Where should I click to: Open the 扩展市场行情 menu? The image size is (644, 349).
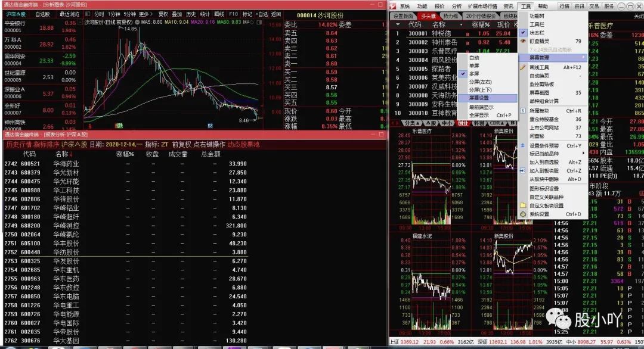(482, 6)
